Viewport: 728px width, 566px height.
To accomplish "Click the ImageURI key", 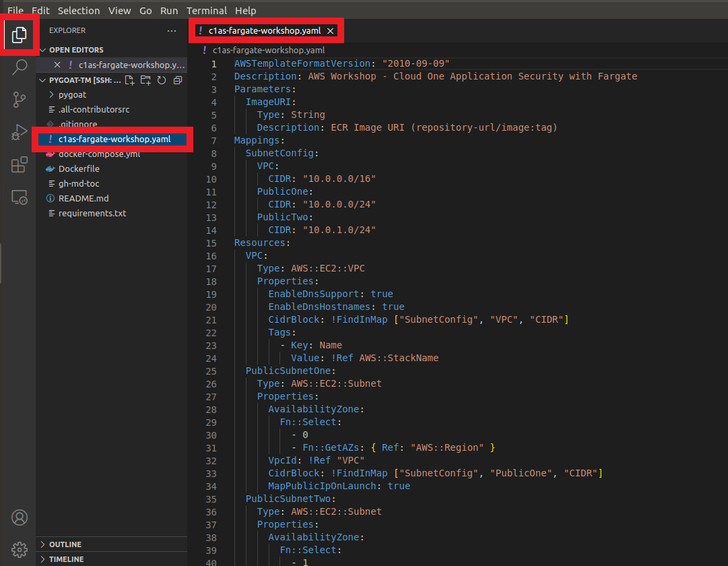I will point(268,102).
